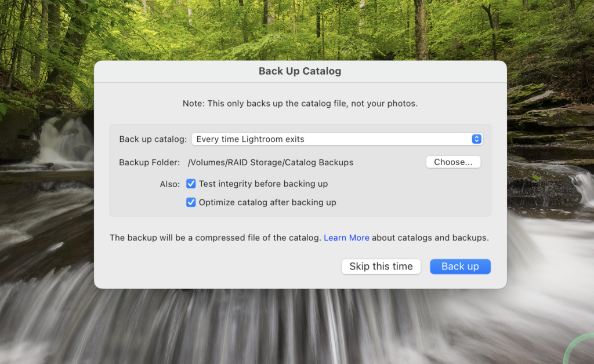The height and width of the screenshot is (364, 594).
Task: Click the 'Also:' label
Action: tap(170, 184)
